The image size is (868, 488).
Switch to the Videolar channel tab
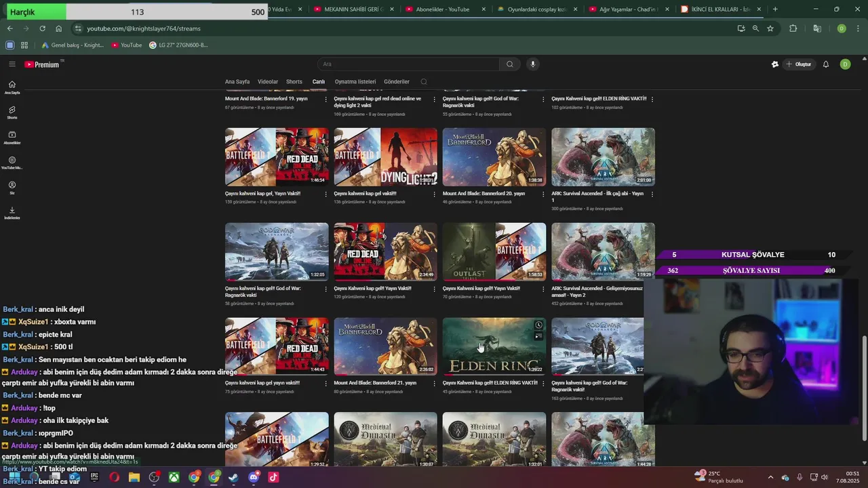click(268, 82)
